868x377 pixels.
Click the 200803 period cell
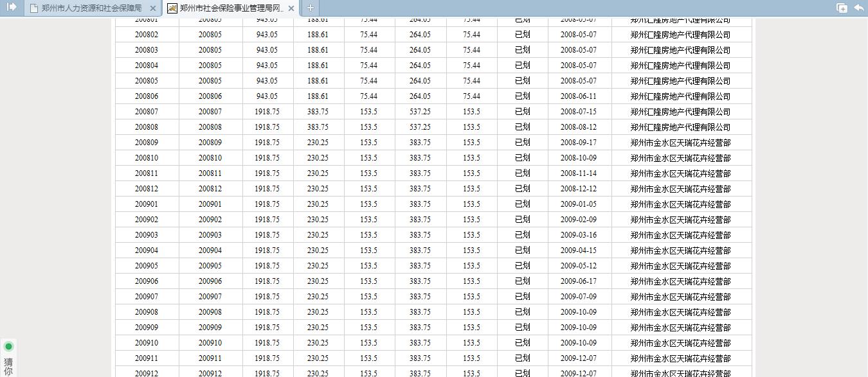(147, 50)
